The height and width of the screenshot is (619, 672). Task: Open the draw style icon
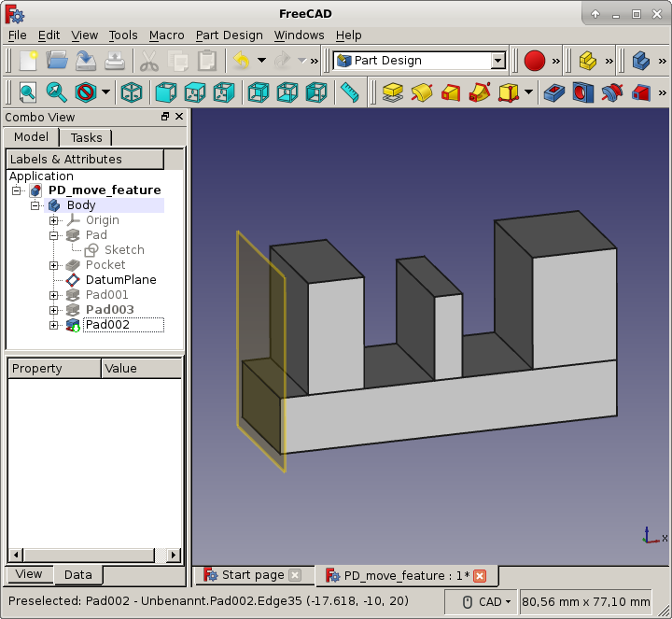coord(85,92)
